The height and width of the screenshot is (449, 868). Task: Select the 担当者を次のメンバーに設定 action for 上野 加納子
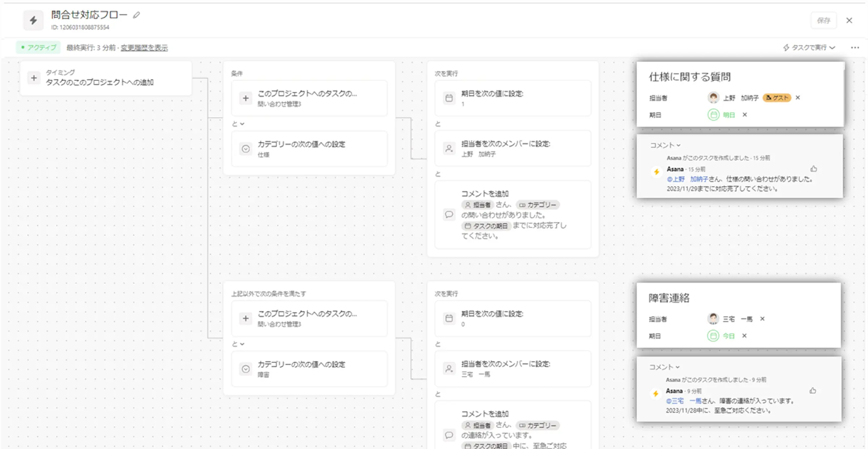pos(513,148)
